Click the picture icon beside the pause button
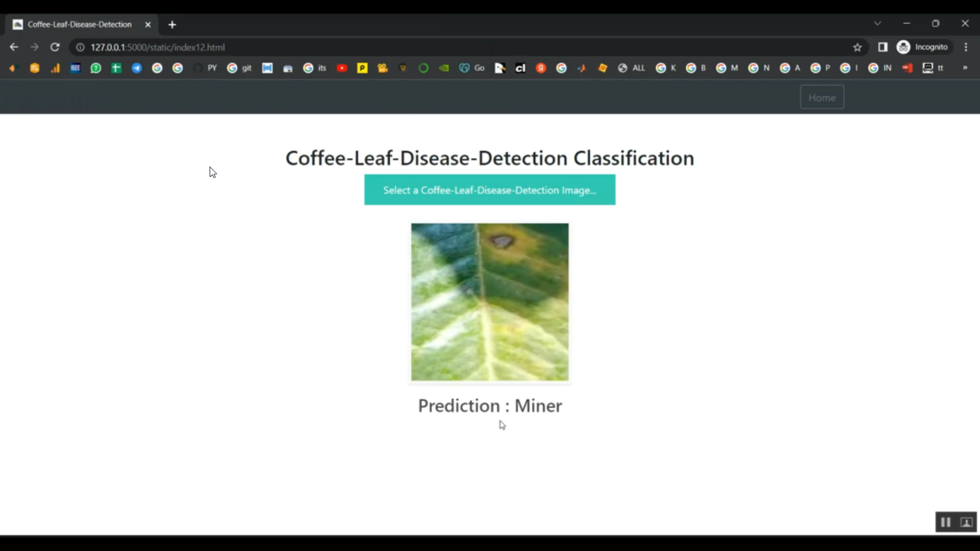Image resolution: width=980 pixels, height=551 pixels. [x=967, y=522]
